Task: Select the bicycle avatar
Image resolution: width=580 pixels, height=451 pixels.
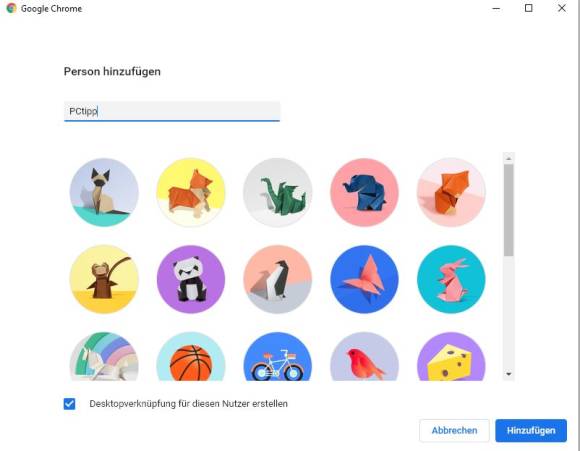Action: [x=277, y=357]
